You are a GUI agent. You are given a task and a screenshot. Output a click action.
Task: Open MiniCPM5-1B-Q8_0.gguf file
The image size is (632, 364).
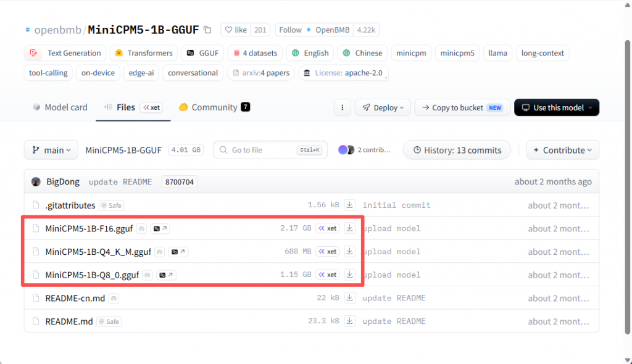click(92, 275)
